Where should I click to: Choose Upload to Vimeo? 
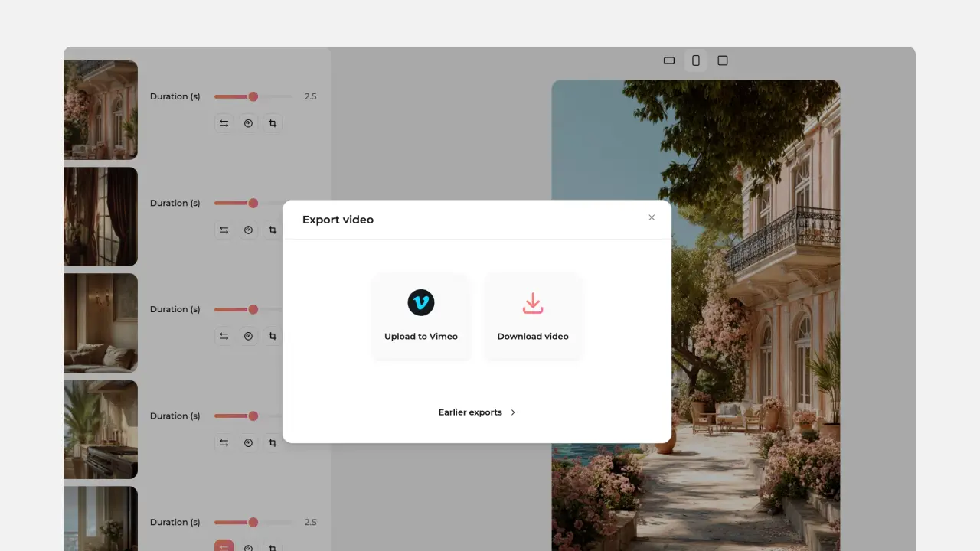(x=421, y=316)
